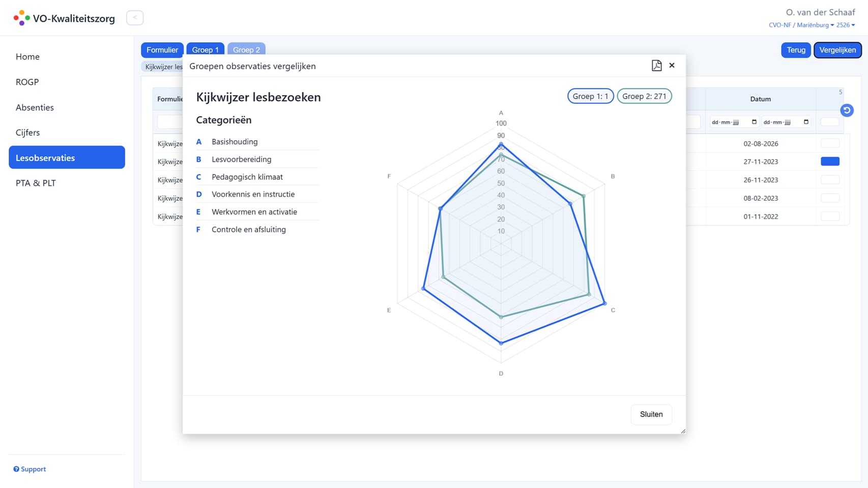Click the Terug button
Screen dimensions: 868x488
coord(796,50)
